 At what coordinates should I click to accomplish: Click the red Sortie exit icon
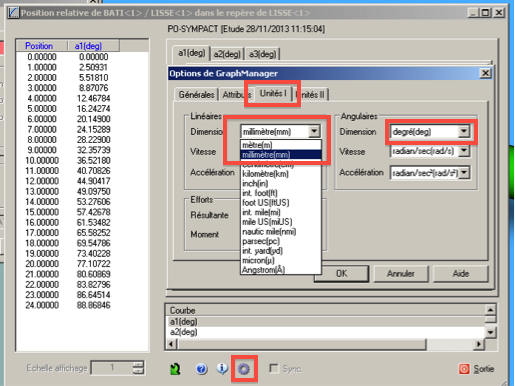464,369
